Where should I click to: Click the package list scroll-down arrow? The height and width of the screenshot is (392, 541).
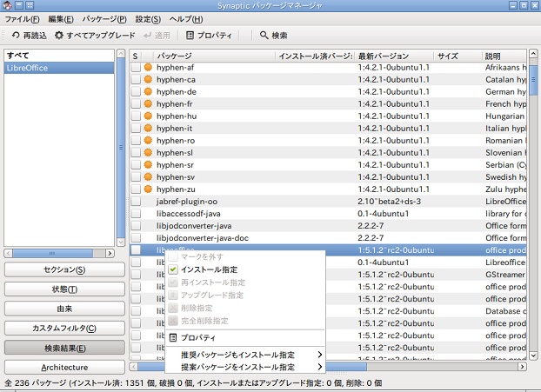click(x=533, y=355)
